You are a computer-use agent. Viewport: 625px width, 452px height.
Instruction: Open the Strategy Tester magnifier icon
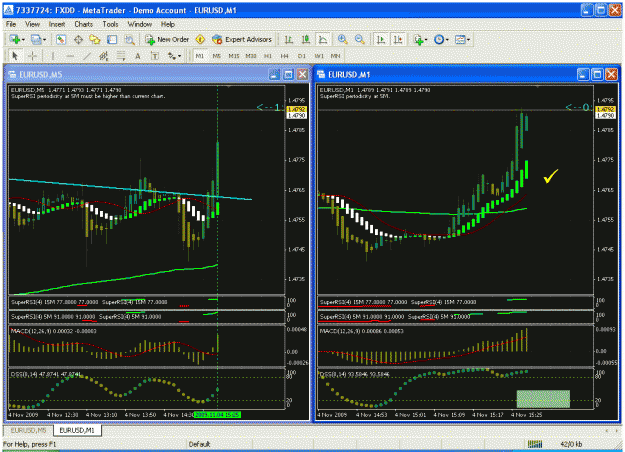130,39
